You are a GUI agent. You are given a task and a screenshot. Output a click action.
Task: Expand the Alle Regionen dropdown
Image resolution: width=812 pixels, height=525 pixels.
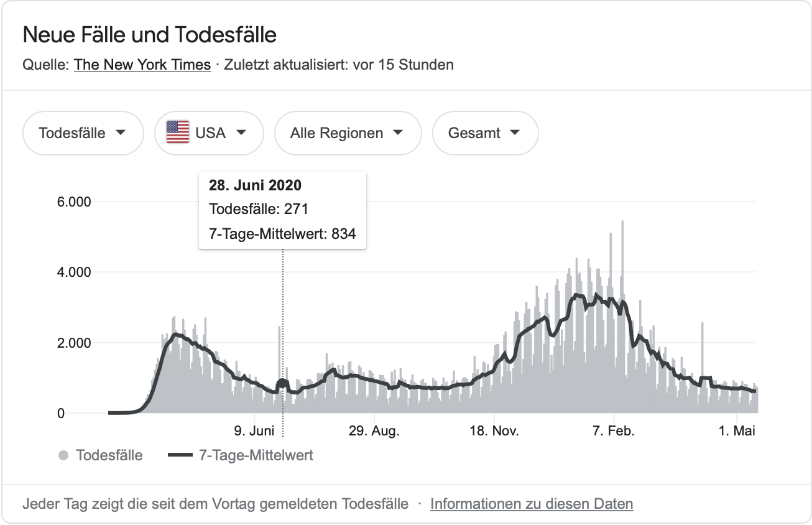[x=348, y=133]
